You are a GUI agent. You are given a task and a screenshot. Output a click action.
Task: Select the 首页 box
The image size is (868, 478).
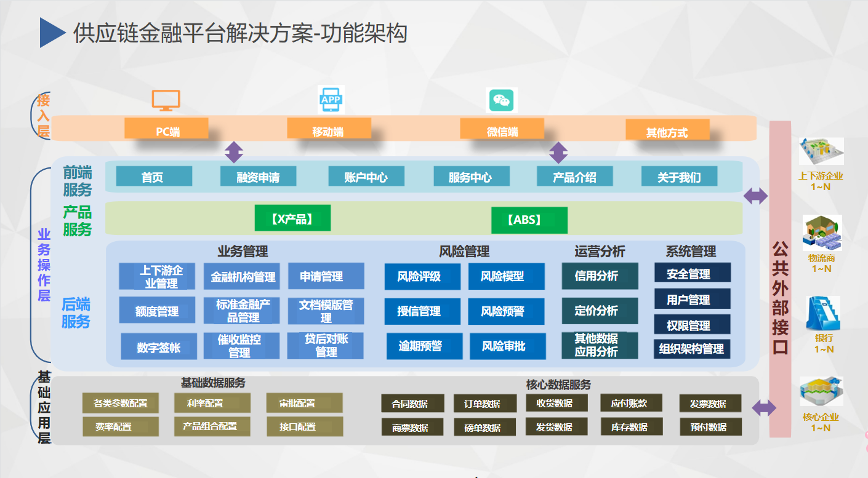tap(154, 177)
